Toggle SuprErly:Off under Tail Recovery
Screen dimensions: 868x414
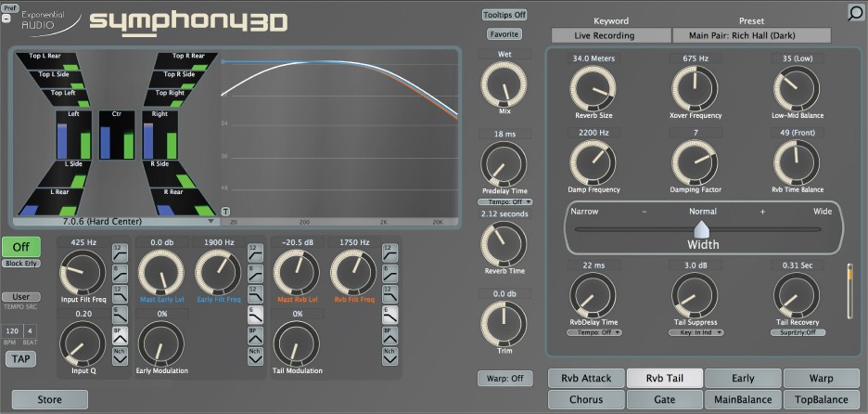[798, 332]
